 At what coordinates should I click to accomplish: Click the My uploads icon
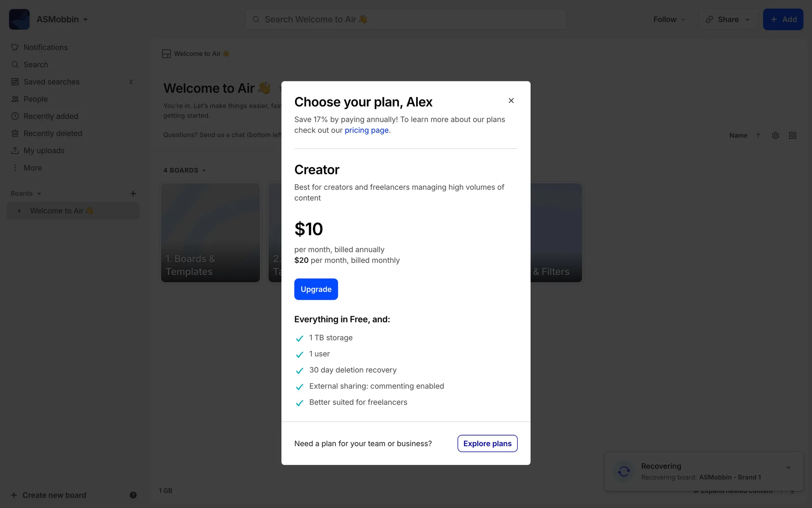pyautogui.click(x=15, y=151)
